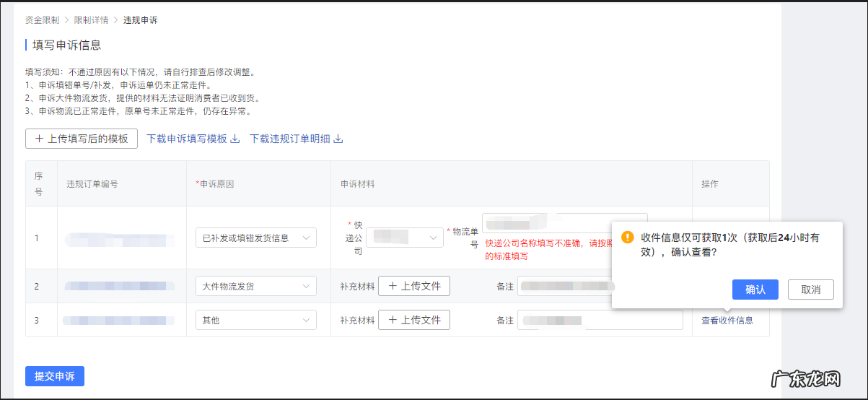This screenshot has height=400, width=868.
Task: Click the 申诉材料 column header
Action: (x=358, y=184)
